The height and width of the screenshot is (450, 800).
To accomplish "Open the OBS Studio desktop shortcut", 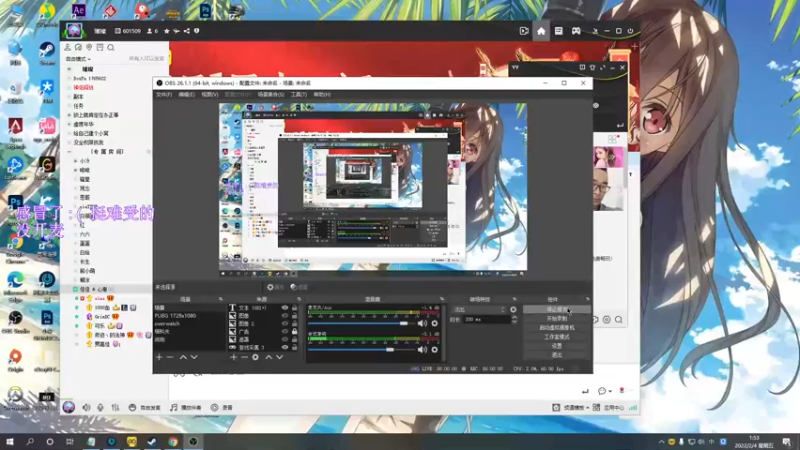I will click(x=15, y=322).
